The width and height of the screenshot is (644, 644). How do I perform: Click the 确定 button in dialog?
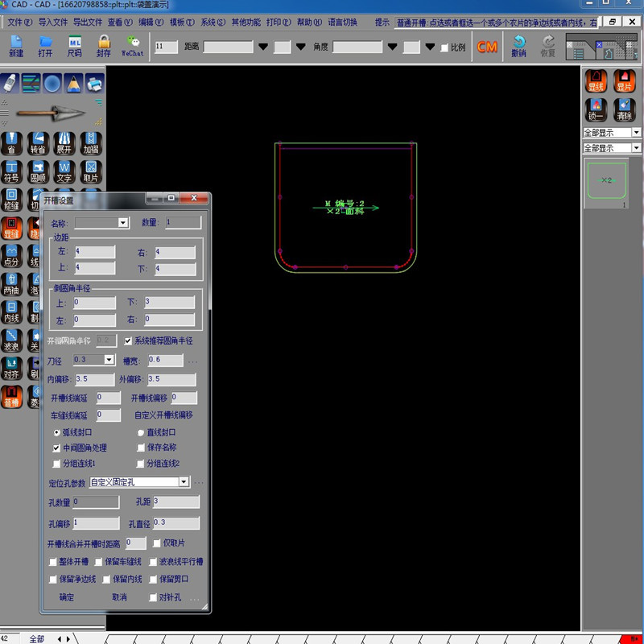(66, 597)
